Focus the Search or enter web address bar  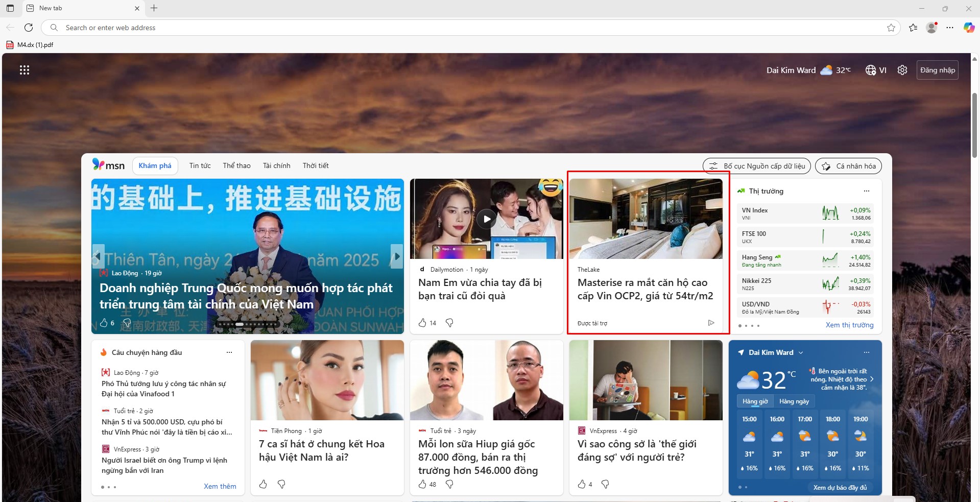[x=470, y=28]
